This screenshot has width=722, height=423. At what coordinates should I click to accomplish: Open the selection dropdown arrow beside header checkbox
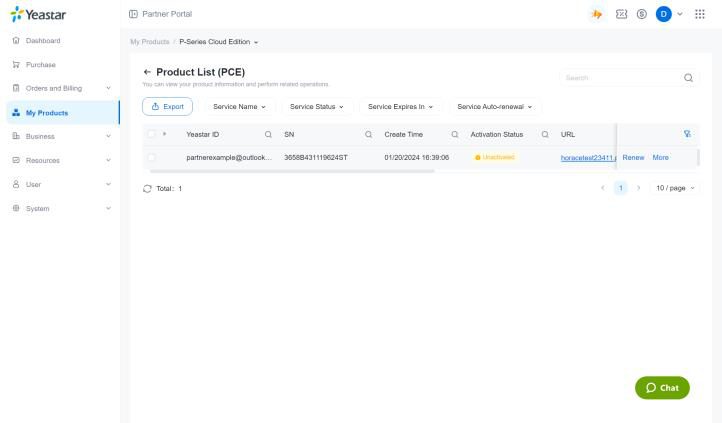click(x=164, y=134)
